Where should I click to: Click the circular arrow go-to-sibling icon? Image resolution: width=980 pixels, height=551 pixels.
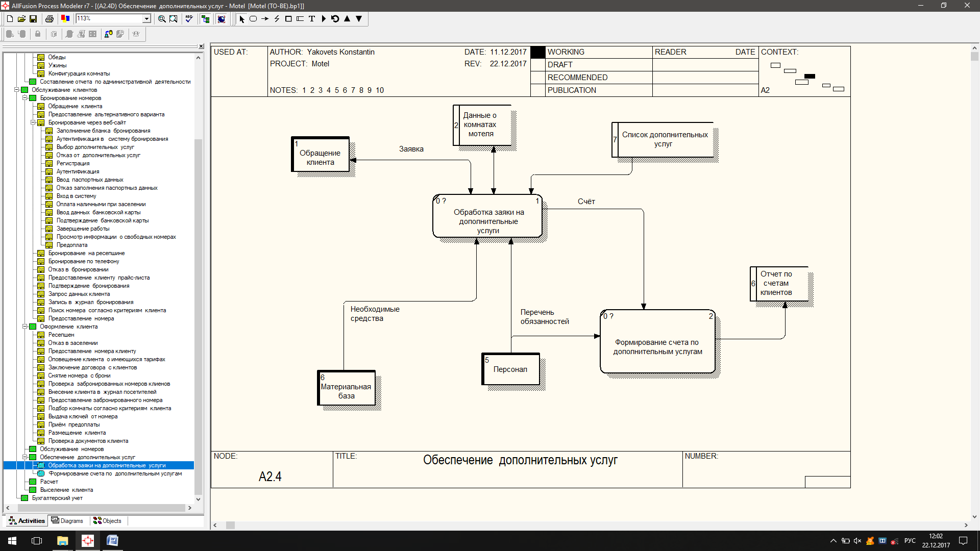[335, 19]
